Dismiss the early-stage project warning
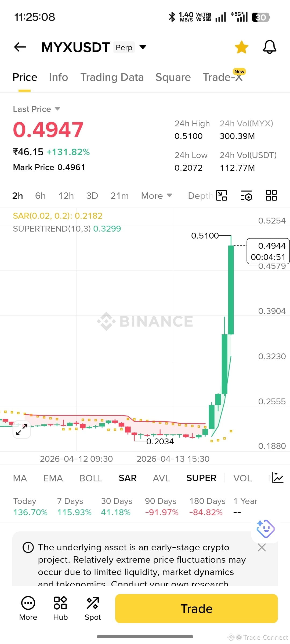Viewport: 290px width, 644px height. (x=262, y=547)
